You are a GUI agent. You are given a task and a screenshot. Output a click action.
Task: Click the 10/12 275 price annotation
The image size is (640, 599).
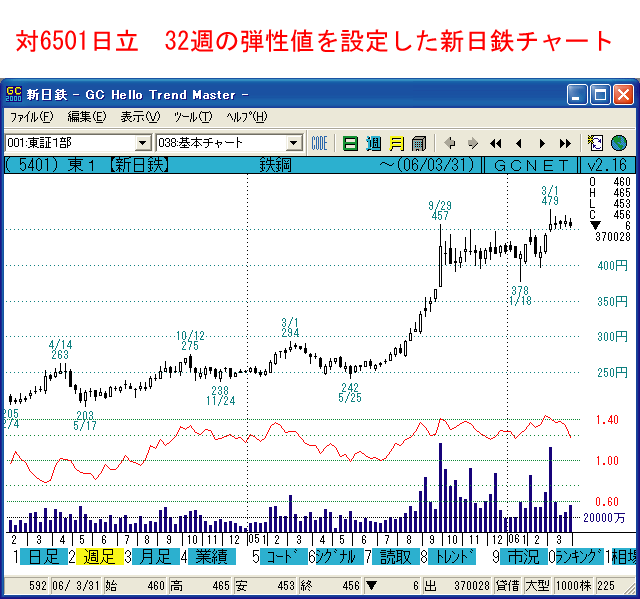click(190, 341)
